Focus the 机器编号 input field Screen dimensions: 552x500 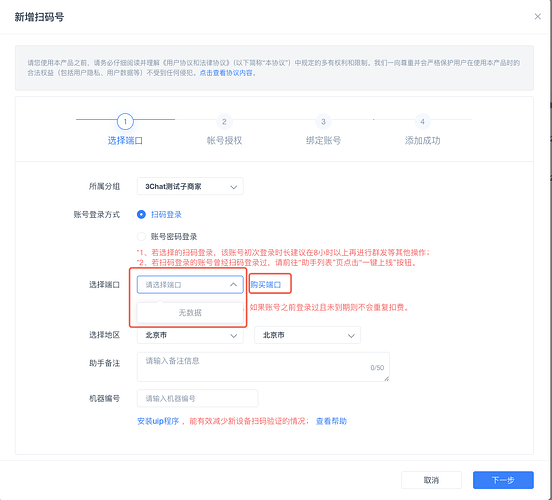pos(197,399)
